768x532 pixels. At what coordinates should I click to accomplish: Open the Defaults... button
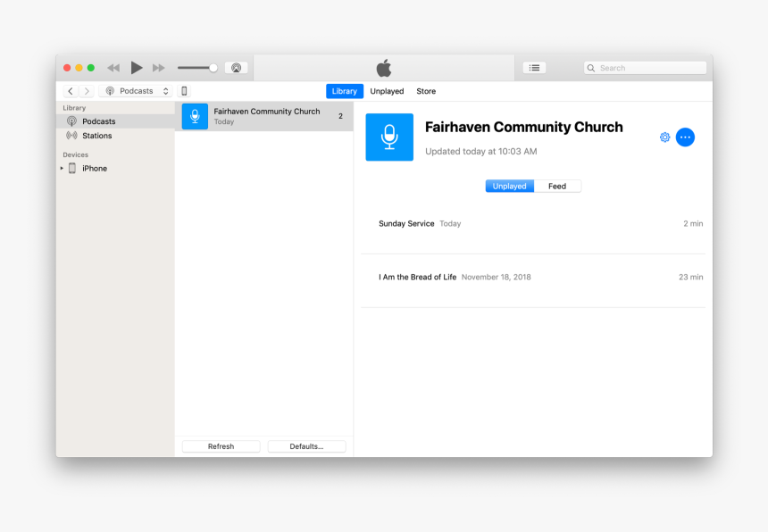pyautogui.click(x=306, y=446)
